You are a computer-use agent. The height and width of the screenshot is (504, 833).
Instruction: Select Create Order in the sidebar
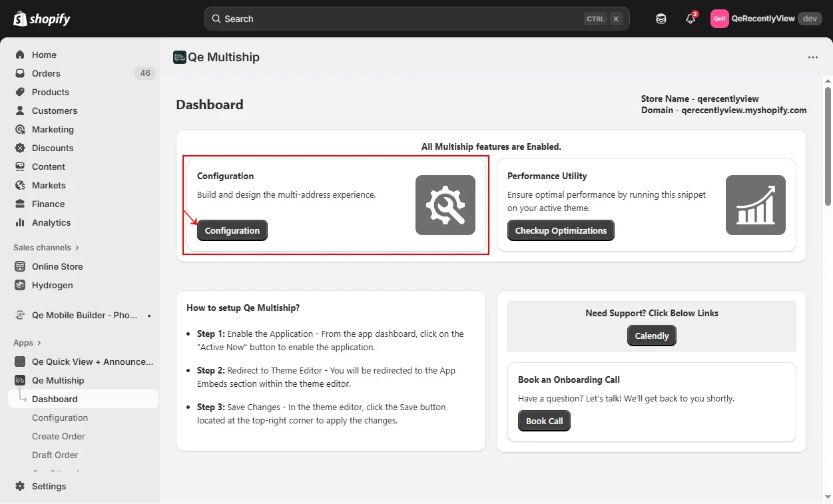point(59,436)
